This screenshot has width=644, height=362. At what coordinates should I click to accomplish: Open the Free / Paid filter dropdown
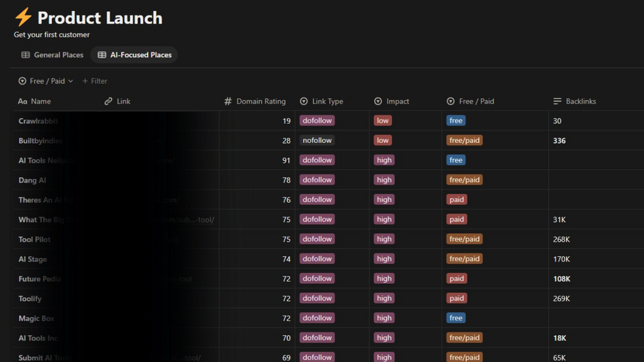point(45,81)
